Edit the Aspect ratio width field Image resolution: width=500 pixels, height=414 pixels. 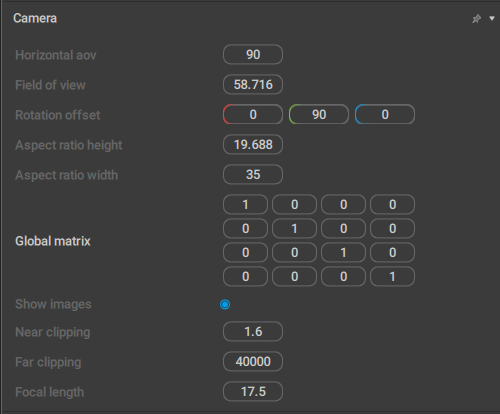click(253, 174)
